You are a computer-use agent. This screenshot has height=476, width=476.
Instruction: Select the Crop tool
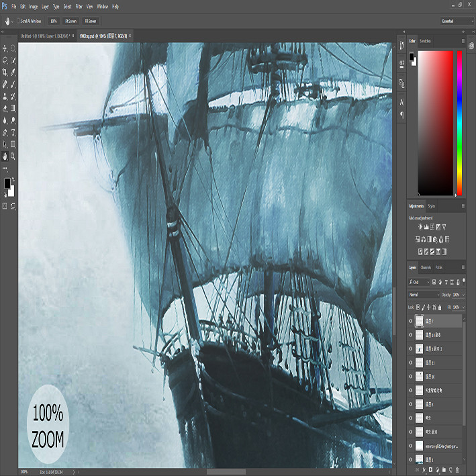(5, 73)
